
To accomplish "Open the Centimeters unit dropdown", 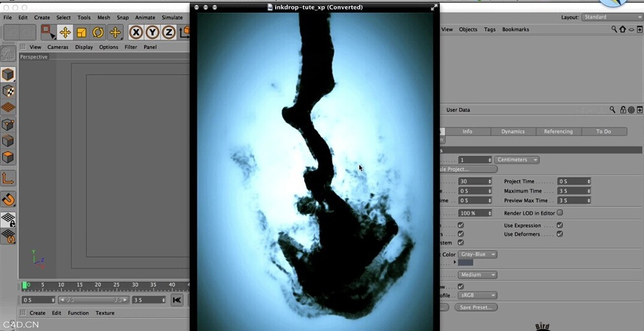I will pos(517,160).
